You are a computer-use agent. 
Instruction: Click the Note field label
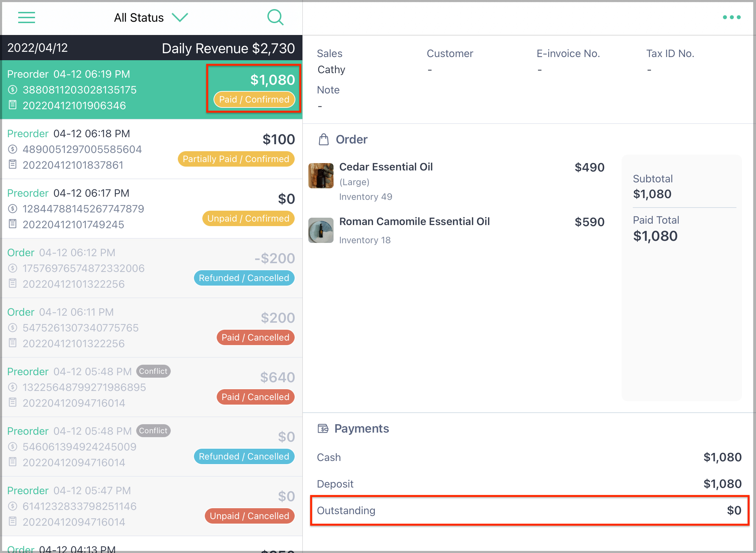328,90
